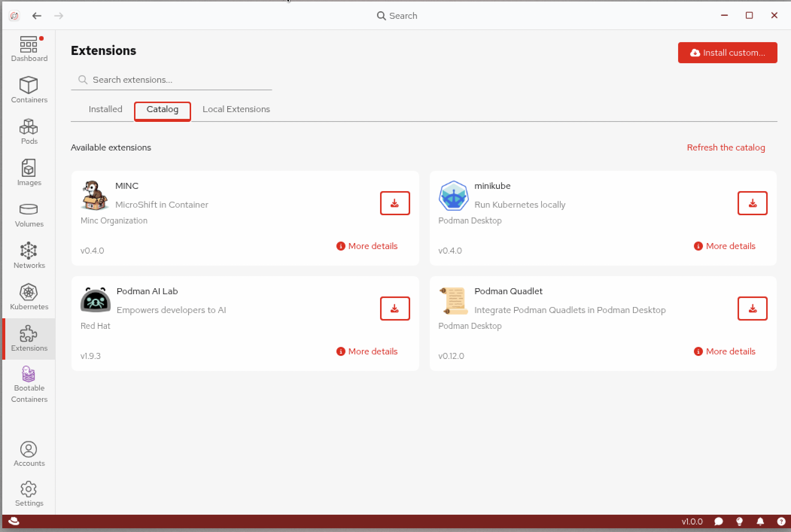Focus the Search extensions field

tap(177, 80)
